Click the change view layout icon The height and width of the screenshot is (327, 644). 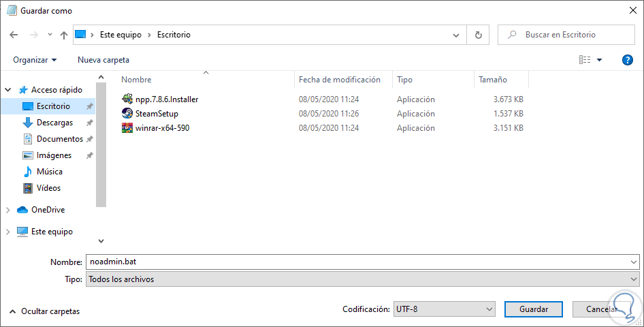point(585,60)
